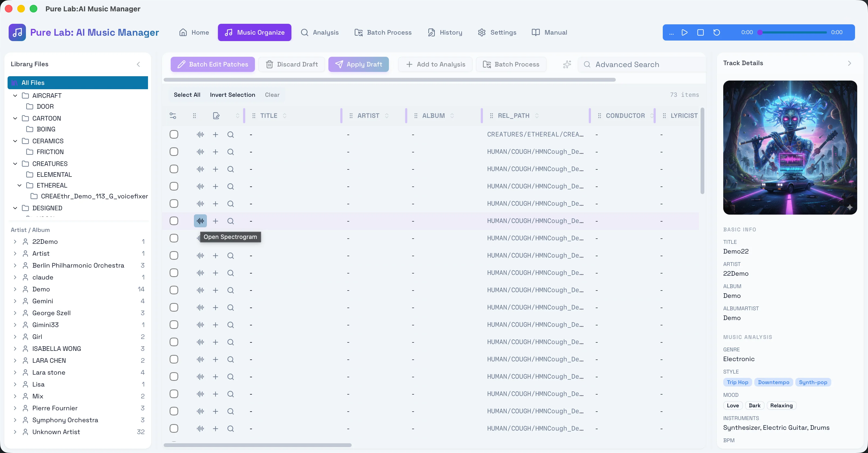Screen dimensions: 868x453
Task: Click the LYRICIST column drag handle
Action: 664,116
